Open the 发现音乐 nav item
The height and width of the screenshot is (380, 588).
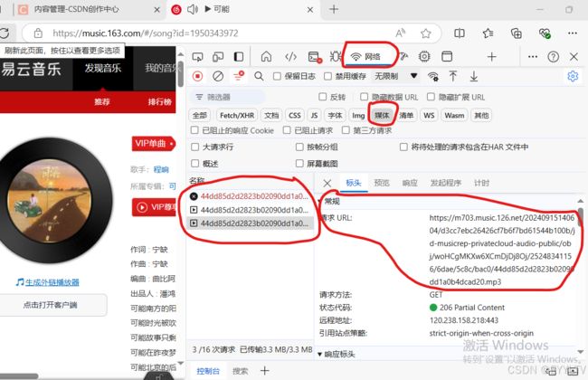(x=102, y=68)
